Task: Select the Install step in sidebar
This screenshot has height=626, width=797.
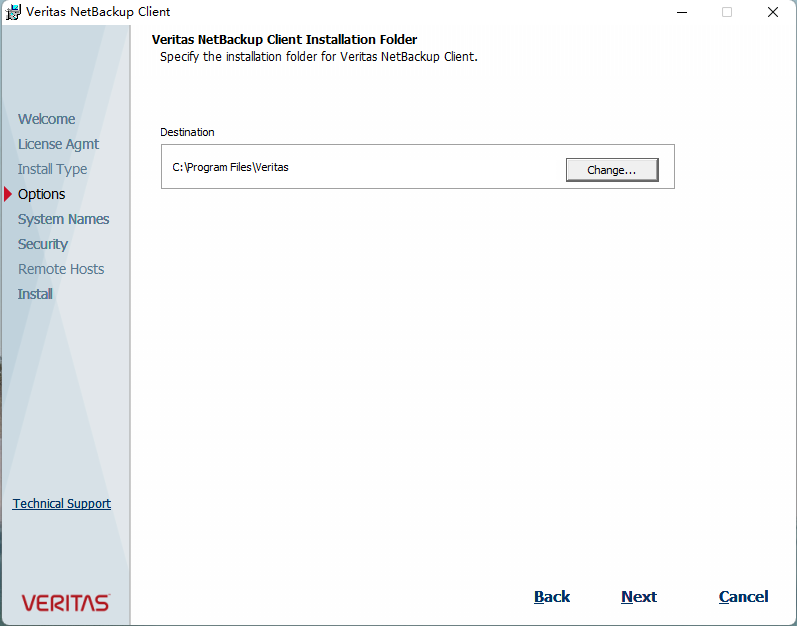Action: coord(35,294)
